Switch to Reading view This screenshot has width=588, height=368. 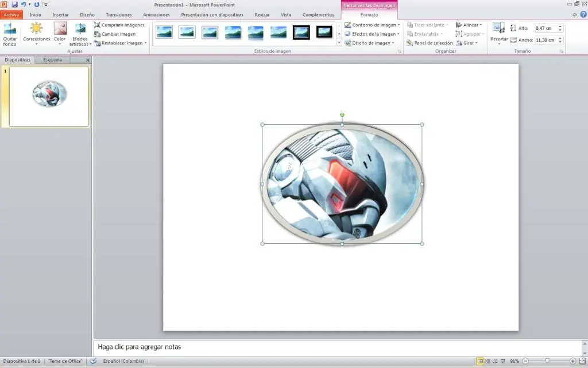click(495, 361)
